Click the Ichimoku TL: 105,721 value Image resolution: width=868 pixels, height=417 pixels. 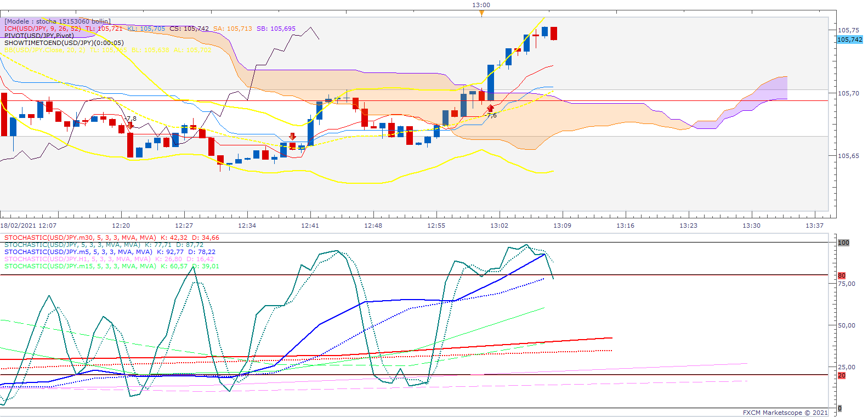104,29
